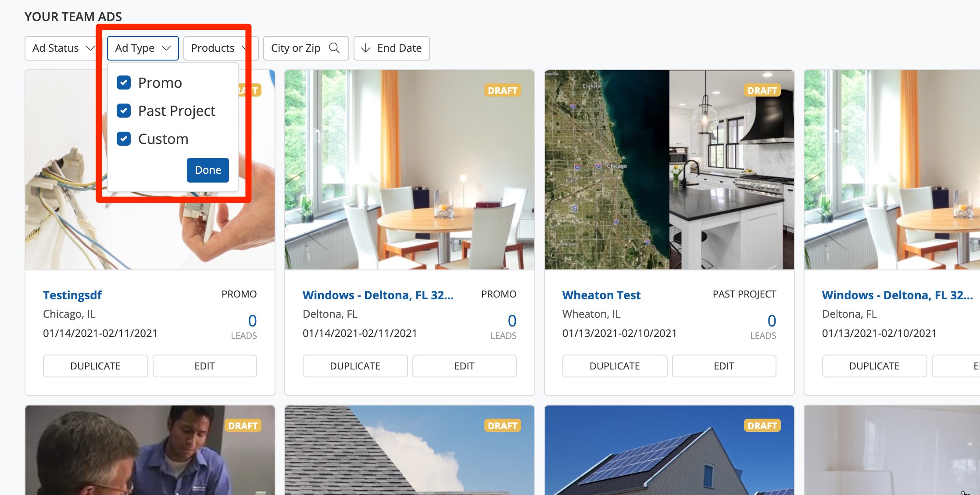Deselect the Custom ad type checkbox
Screen dimensions: 980x495
124,139
